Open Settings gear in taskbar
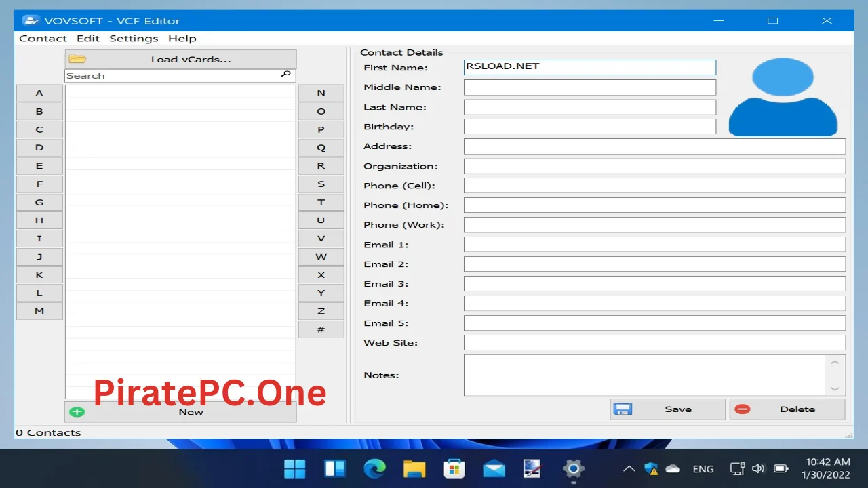868x488 pixels. pyautogui.click(x=573, y=468)
